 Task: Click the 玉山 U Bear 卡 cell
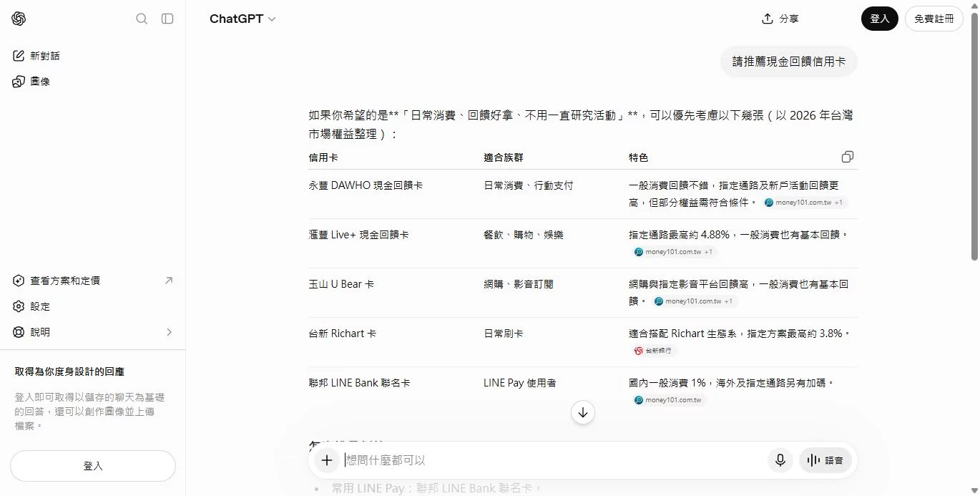[x=341, y=284]
